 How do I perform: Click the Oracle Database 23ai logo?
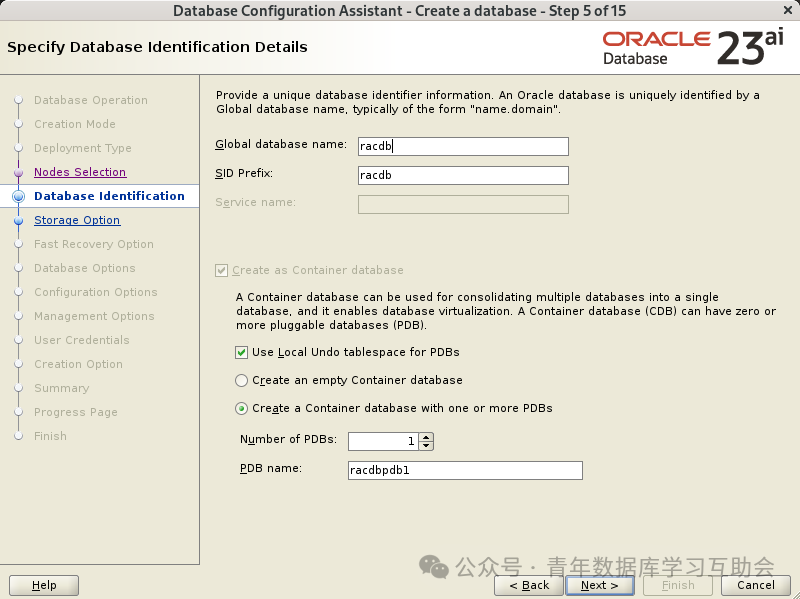693,48
